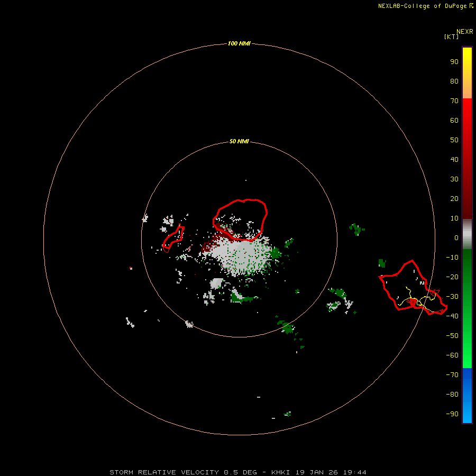476x476 pixels.
Task: Click the -70 knot value on the scale
Action: [x=452, y=375]
